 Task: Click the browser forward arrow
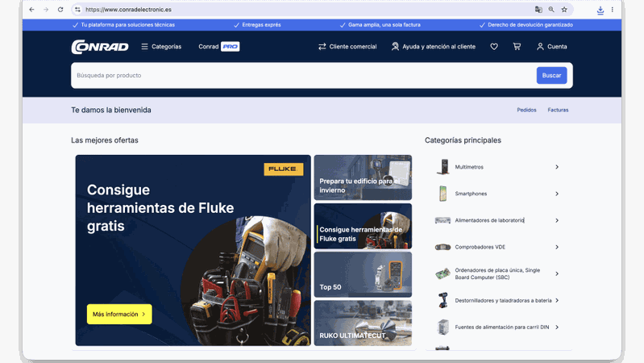tap(46, 10)
